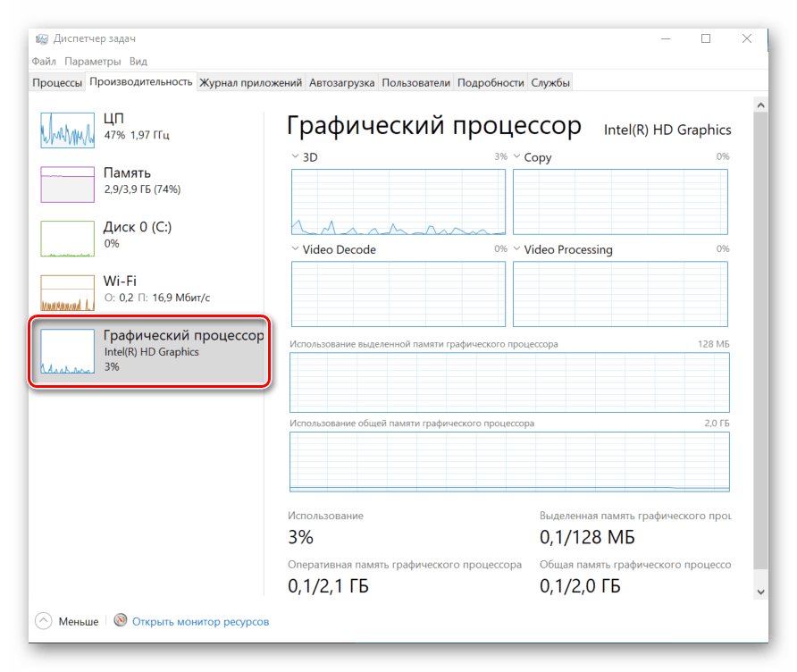
Task: Open the Copy engine dropdown
Action: pos(517,156)
